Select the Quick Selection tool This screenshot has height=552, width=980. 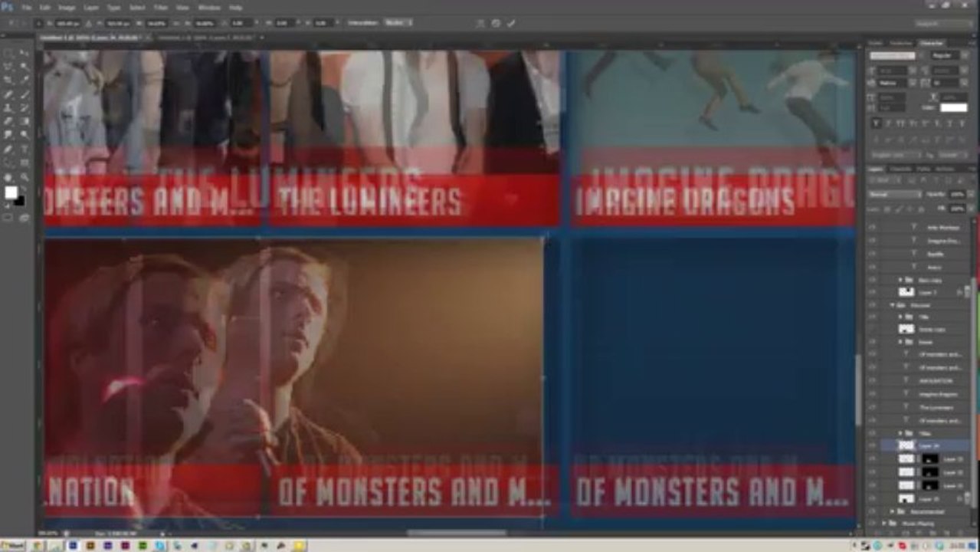(x=24, y=67)
